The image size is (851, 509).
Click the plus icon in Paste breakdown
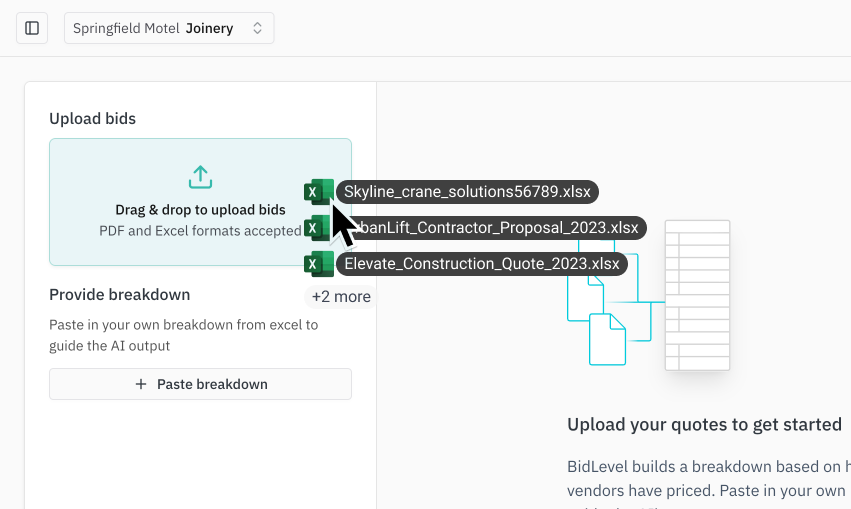pyautogui.click(x=140, y=384)
